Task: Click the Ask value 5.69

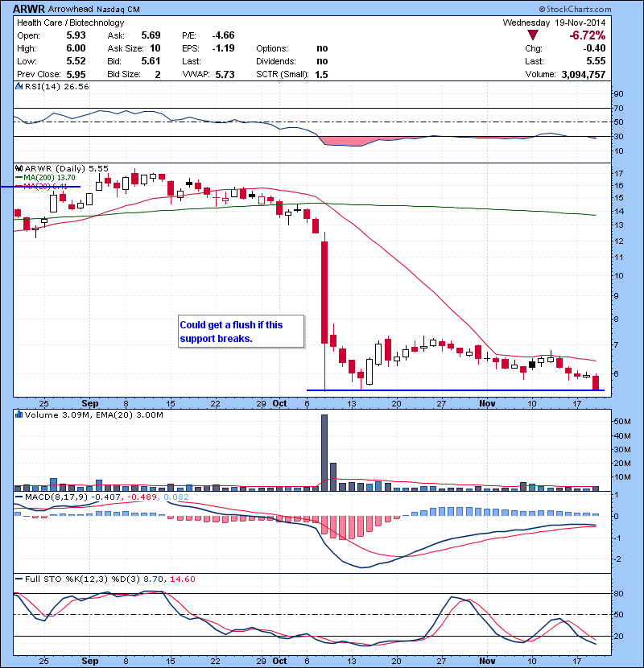Action: tap(151, 35)
